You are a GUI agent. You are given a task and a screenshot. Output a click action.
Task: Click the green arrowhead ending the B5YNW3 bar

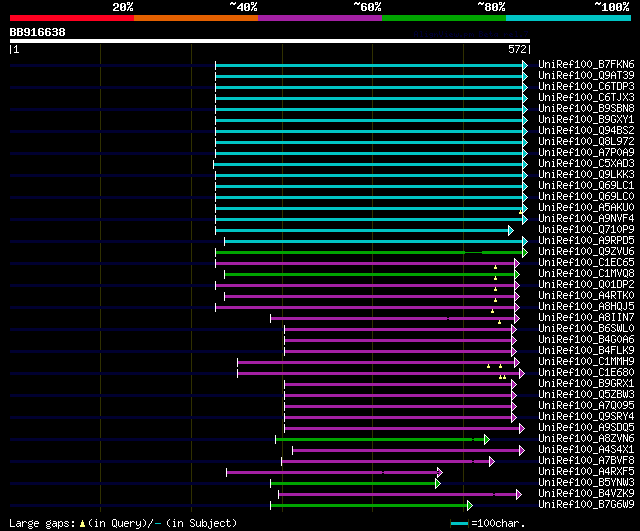pos(438,484)
